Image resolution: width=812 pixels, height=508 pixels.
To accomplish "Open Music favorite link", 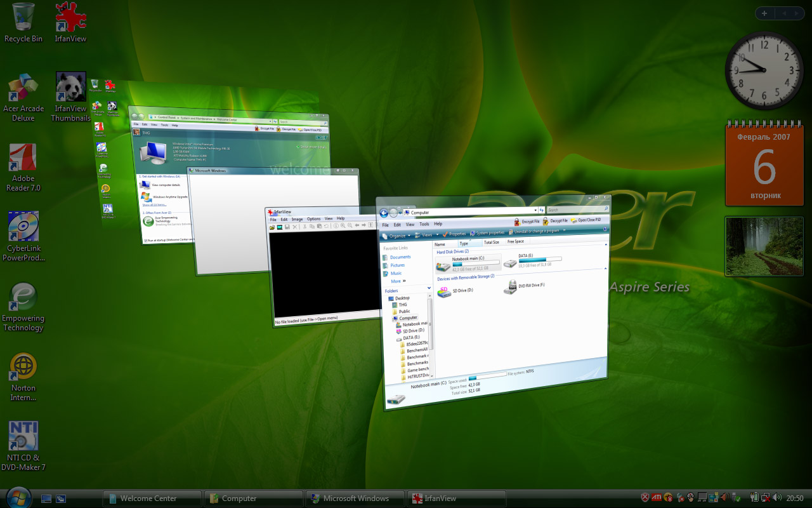I will (x=393, y=273).
